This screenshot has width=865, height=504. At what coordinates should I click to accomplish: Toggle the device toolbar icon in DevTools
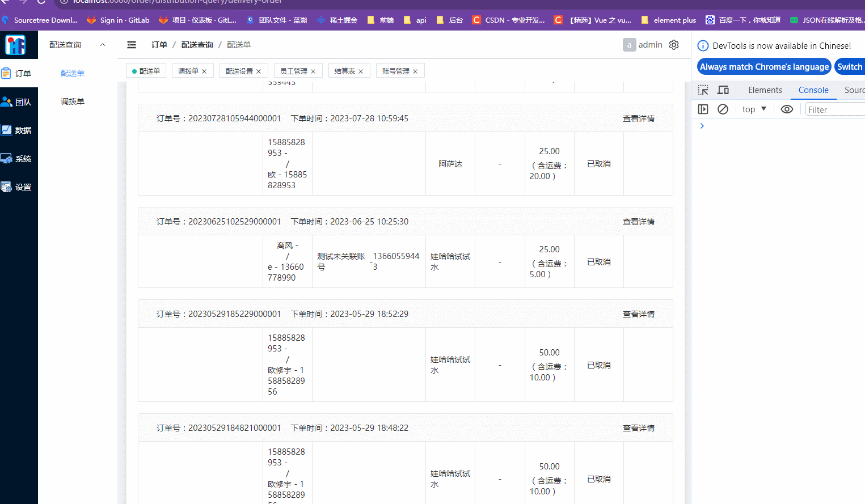(x=723, y=90)
